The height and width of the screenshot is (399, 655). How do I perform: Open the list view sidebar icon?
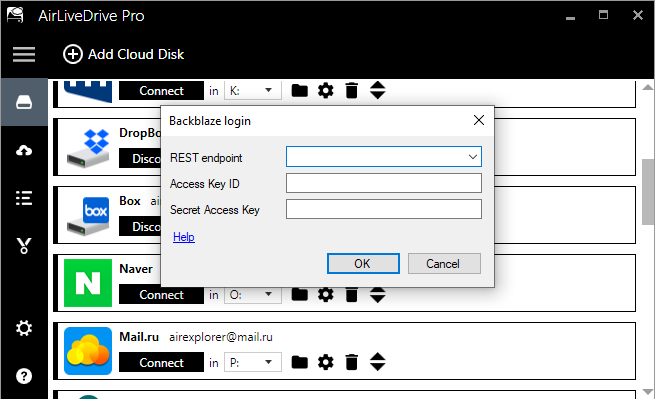pos(24,198)
